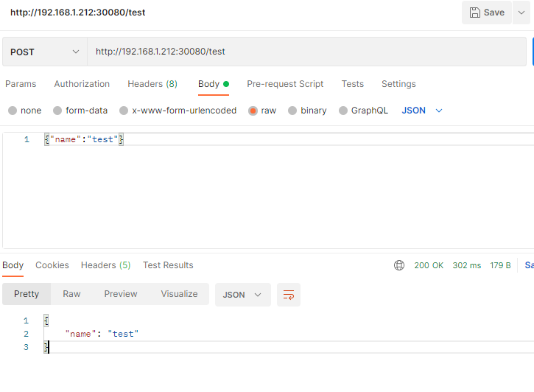Viewport: 534px width, 392px height.
Task: Click the globe network information icon
Action: pos(399,265)
